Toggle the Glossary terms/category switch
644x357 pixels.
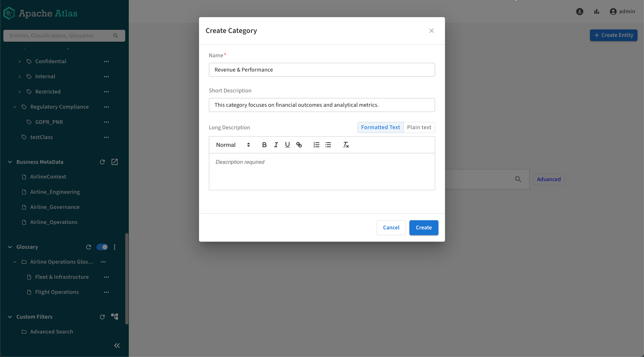(102, 247)
